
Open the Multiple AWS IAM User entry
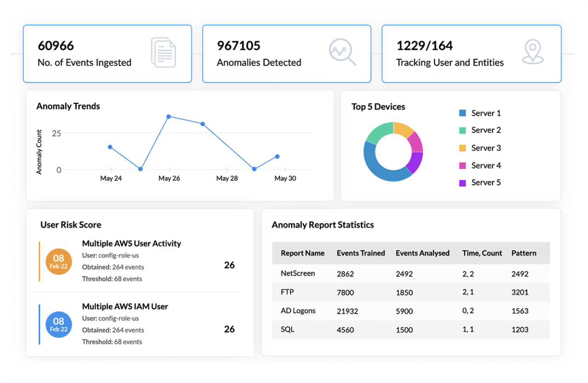tap(125, 306)
